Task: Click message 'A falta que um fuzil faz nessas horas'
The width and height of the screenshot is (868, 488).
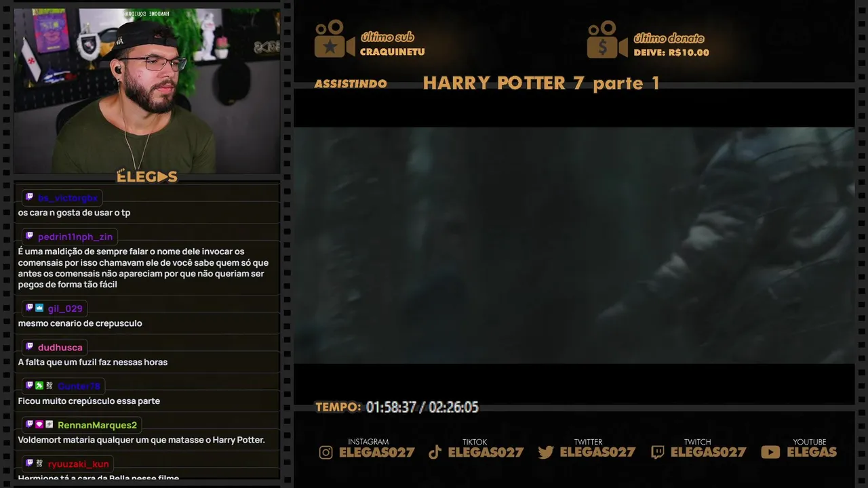Action: click(92, 362)
